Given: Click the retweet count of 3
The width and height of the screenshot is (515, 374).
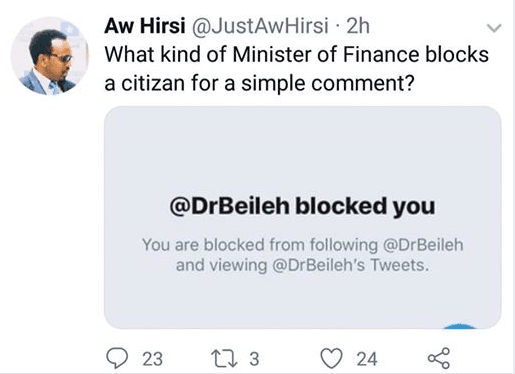Looking at the screenshot, I should point(254,359).
